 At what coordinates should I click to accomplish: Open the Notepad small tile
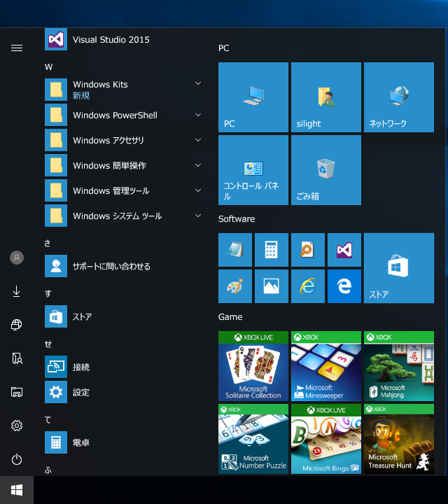coord(235,250)
